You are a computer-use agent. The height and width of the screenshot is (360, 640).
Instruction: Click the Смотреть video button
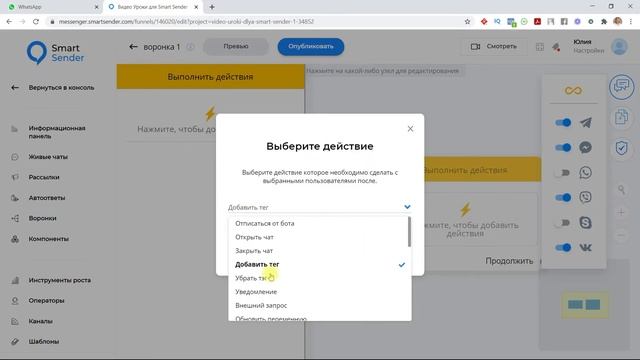tap(493, 47)
